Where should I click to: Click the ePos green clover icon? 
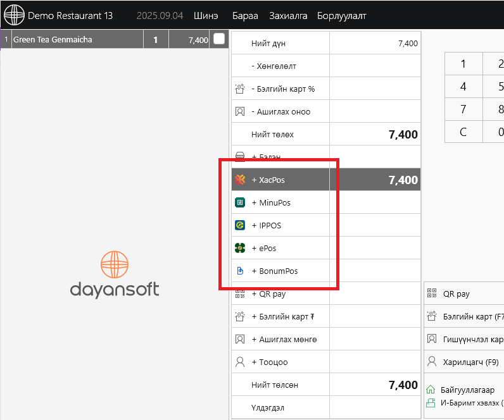[x=240, y=248]
